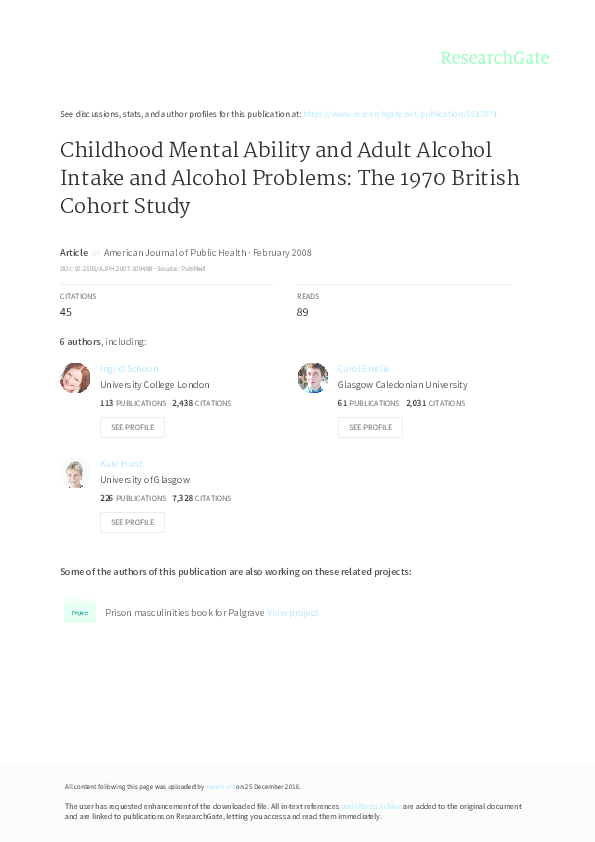Open the Carol Emslie author link

[x=364, y=368]
